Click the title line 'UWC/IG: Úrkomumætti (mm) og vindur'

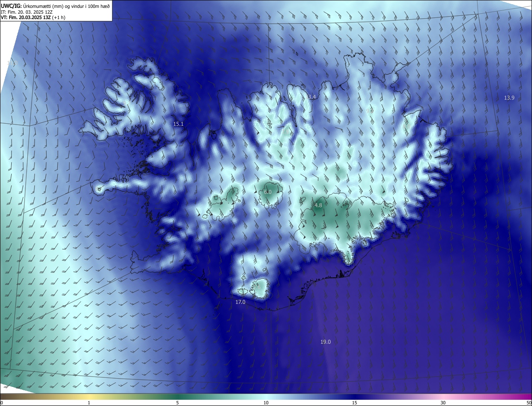click(55, 5)
